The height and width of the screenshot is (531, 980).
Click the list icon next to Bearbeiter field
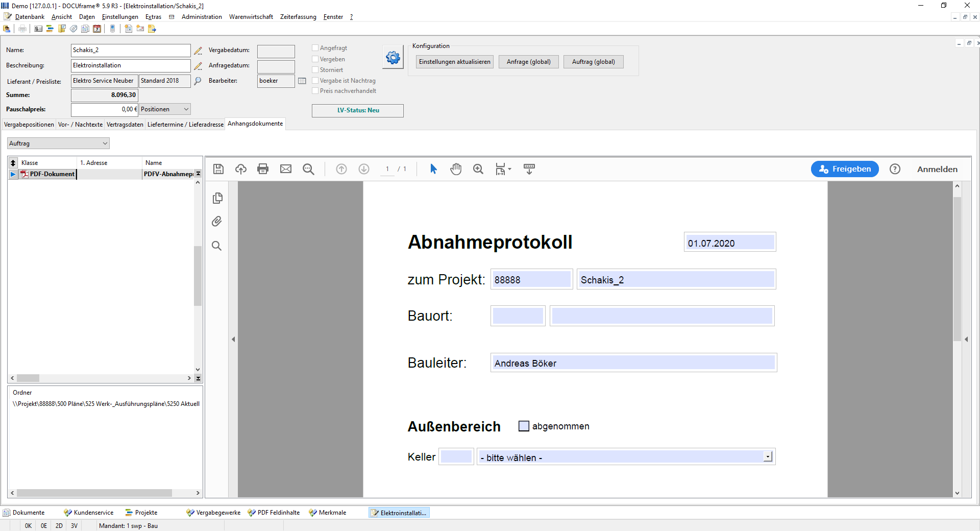(x=302, y=81)
